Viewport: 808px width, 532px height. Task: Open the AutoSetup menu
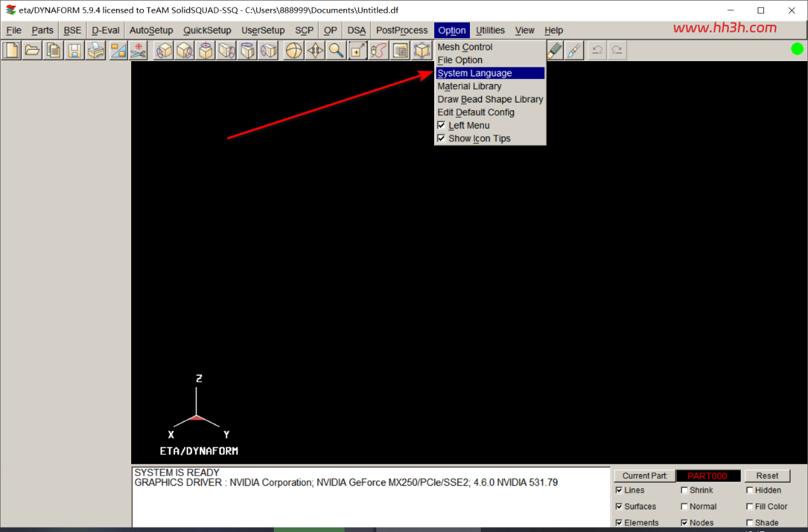[152, 30]
